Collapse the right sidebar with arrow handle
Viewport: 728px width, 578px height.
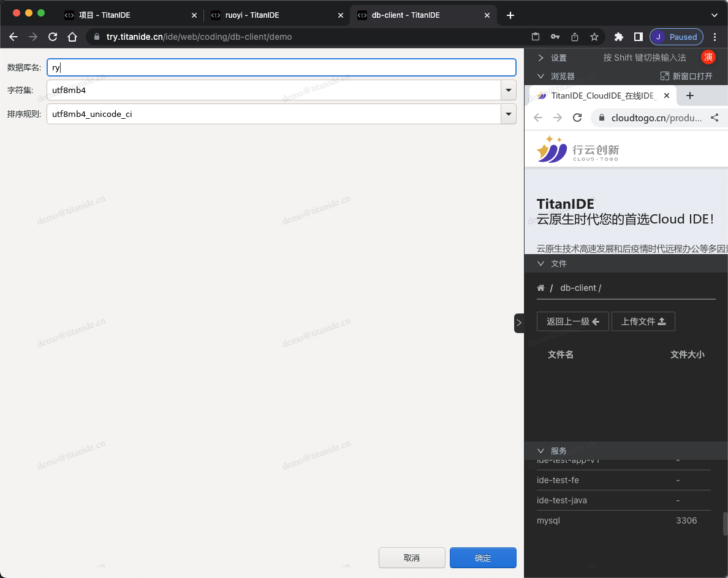click(x=518, y=323)
